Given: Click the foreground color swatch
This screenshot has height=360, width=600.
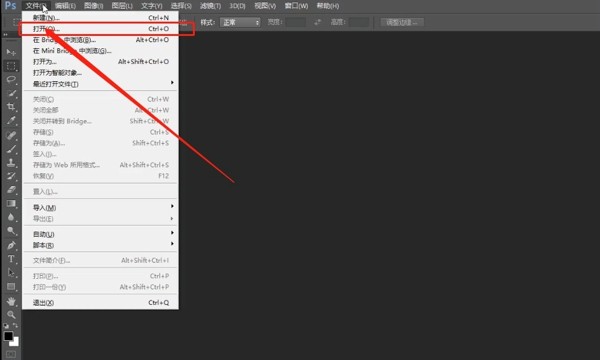Looking at the screenshot, I should 8,336.
